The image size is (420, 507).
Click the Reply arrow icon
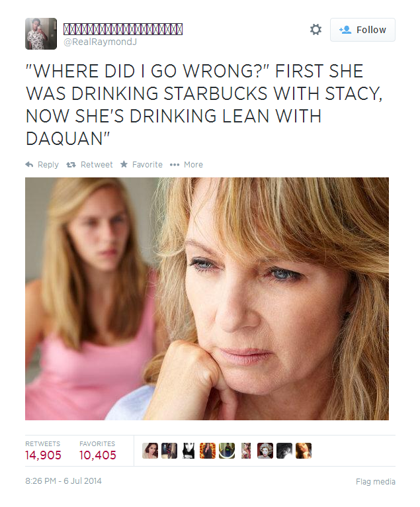click(x=29, y=165)
